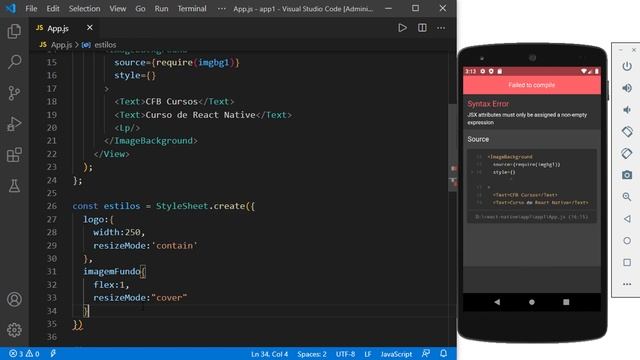Expand the hidden menu bar items ellipsis

coord(222,9)
